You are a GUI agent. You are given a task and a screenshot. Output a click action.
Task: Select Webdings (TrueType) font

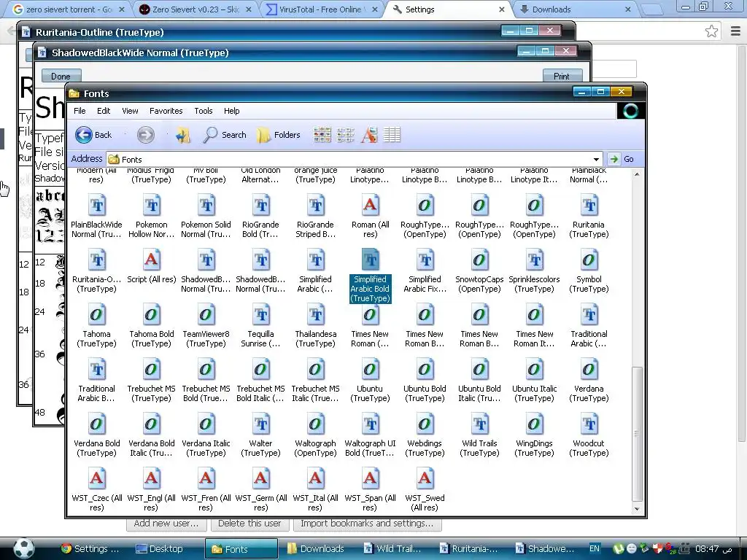[x=425, y=436]
